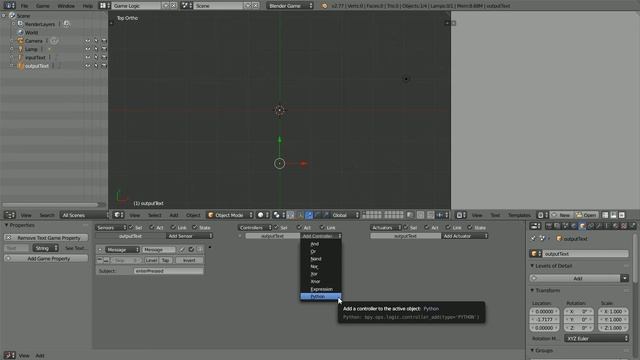Viewport: 640px width, 360px height.
Task: Collapse the Transform panel
Action: (547, 290)
